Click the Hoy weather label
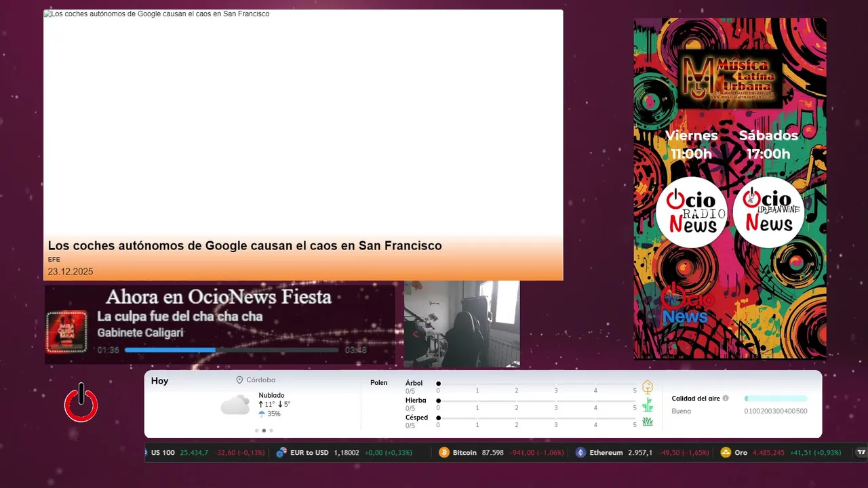The image size is (868, 488). (x=160, y=381)
